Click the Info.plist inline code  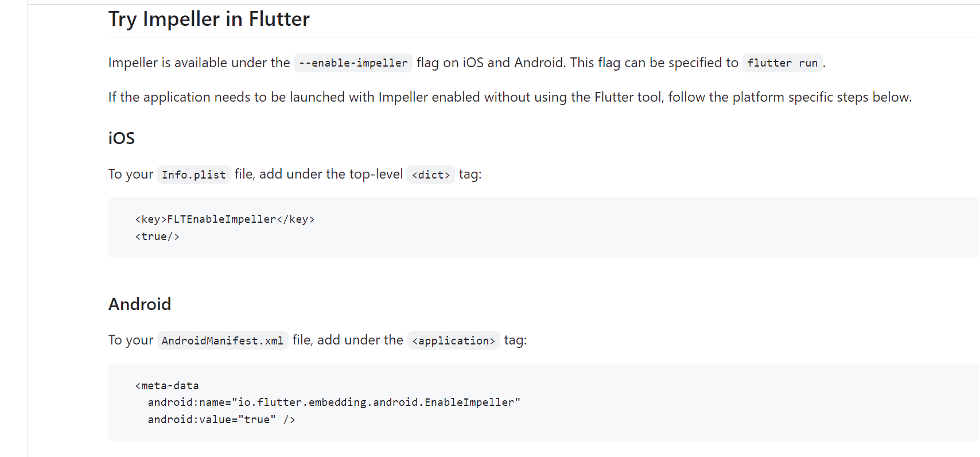point(193,175)
